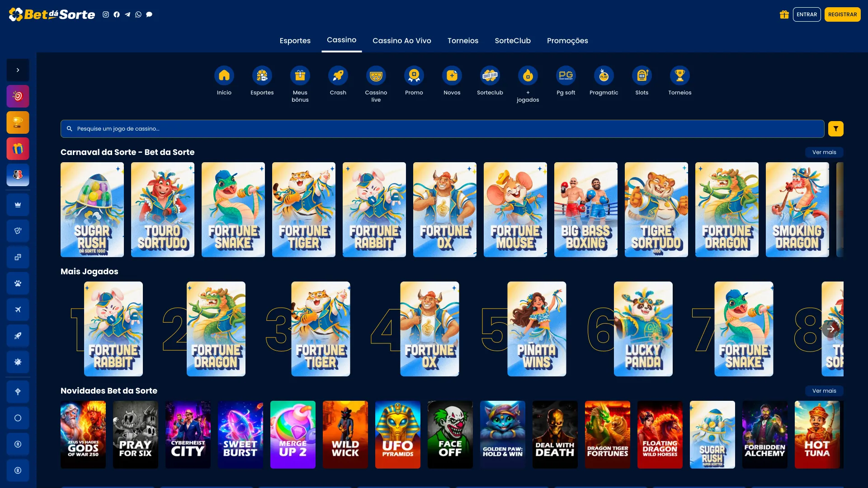Open the Pragmatic provider icon
Viewport: 868px width, 488px height.
click(x=604, y=75)
